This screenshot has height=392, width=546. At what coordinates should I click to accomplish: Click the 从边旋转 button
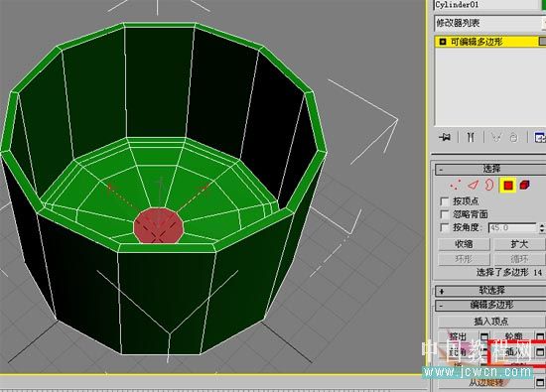[x=486, y=383]
